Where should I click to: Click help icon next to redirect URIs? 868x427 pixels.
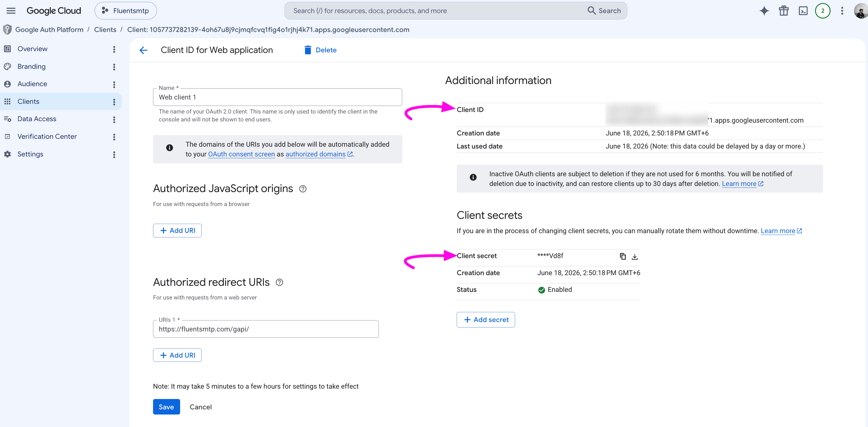pyautogui.click(x=279, y=282)
